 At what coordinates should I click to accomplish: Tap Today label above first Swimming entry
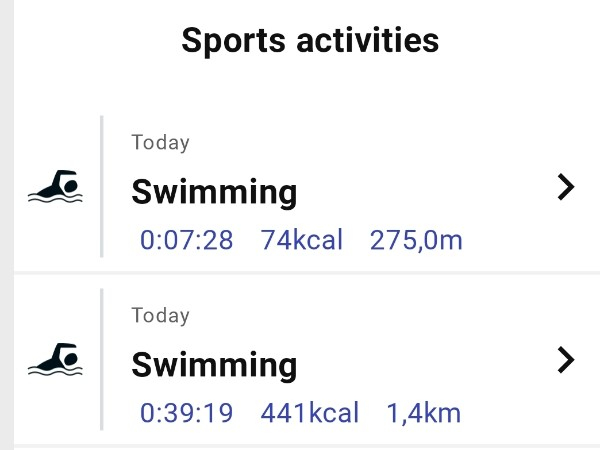[x=160, y=143]
